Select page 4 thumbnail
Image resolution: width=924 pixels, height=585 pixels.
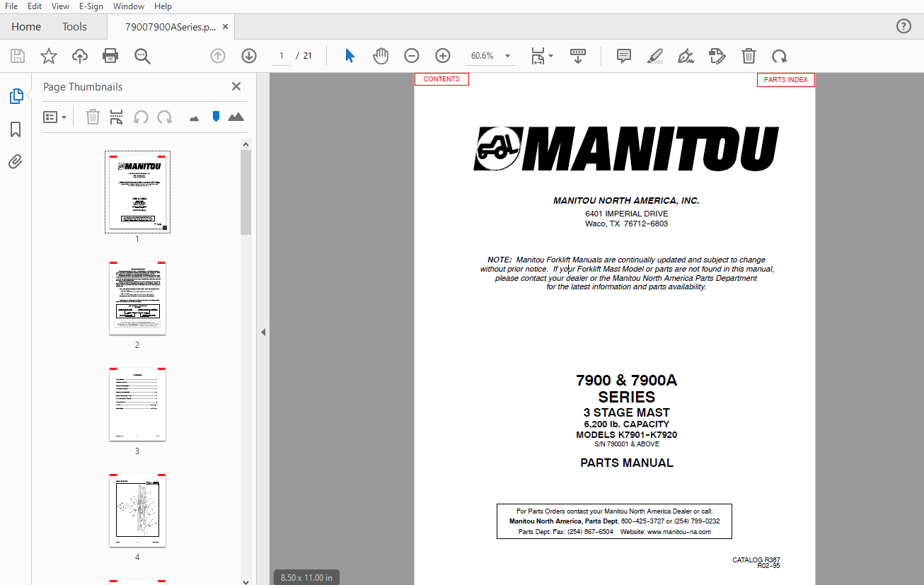(x=137, y=510)
